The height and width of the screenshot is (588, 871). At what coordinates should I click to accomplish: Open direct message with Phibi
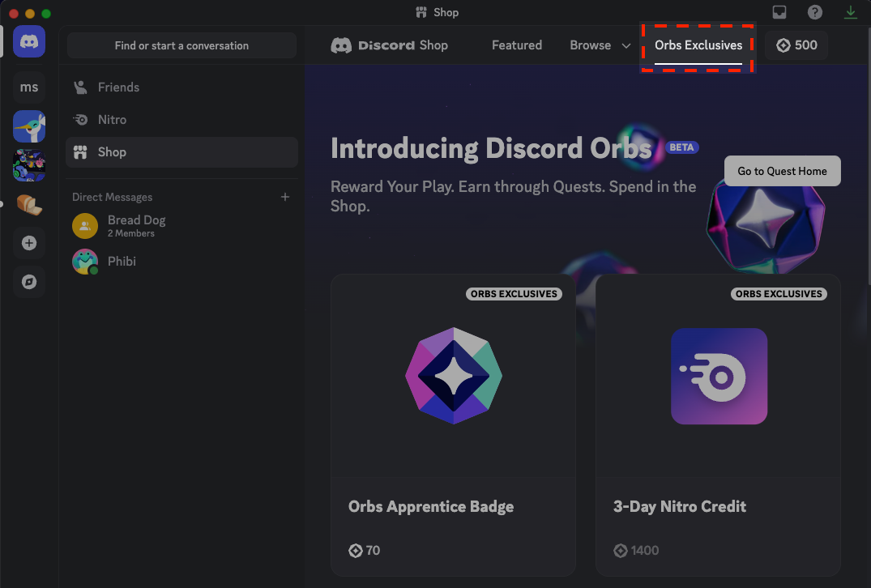point(122,262)
